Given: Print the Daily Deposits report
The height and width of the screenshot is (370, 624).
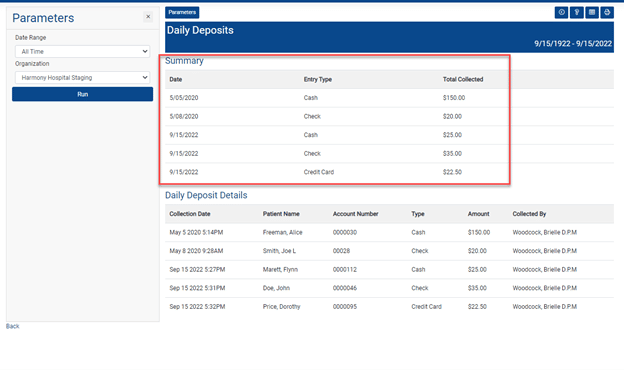Looking at the screenshot, I should tap(607, 12).
